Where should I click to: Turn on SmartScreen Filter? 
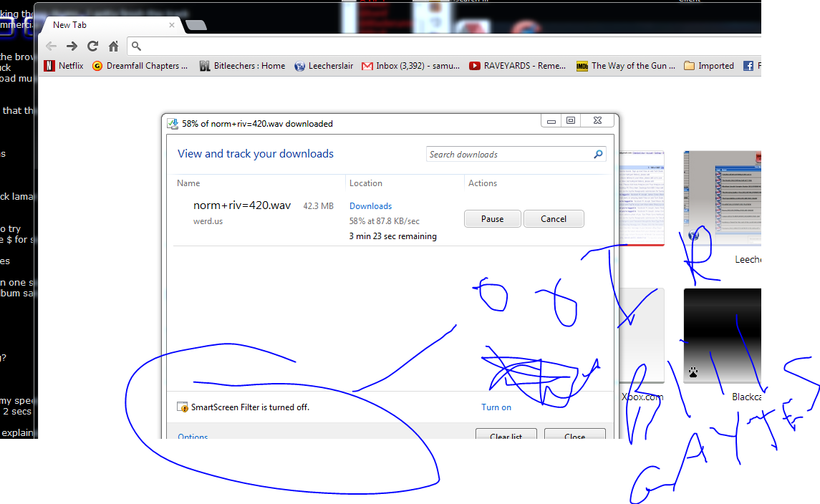point(496,407)
